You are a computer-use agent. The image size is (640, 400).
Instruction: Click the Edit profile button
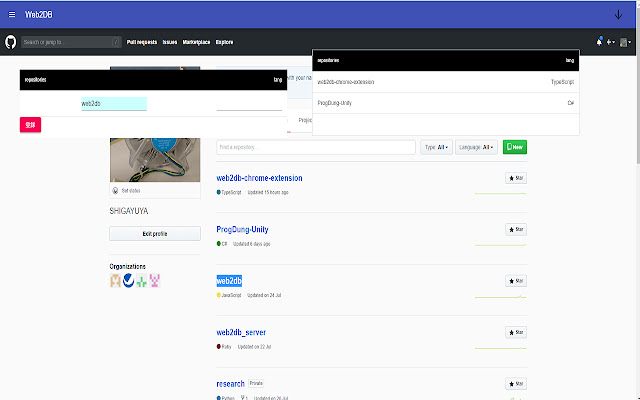pyautogui.click(x=155, y=234)
